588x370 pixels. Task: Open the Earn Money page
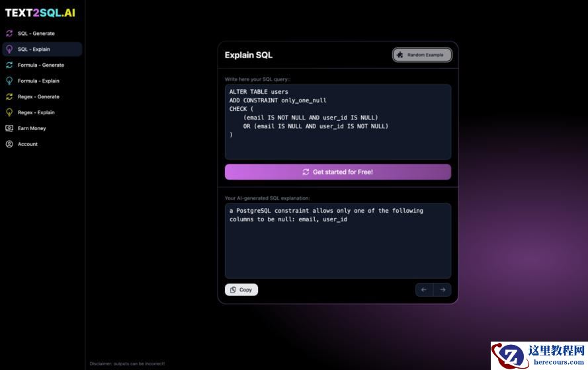click(42, 128)
